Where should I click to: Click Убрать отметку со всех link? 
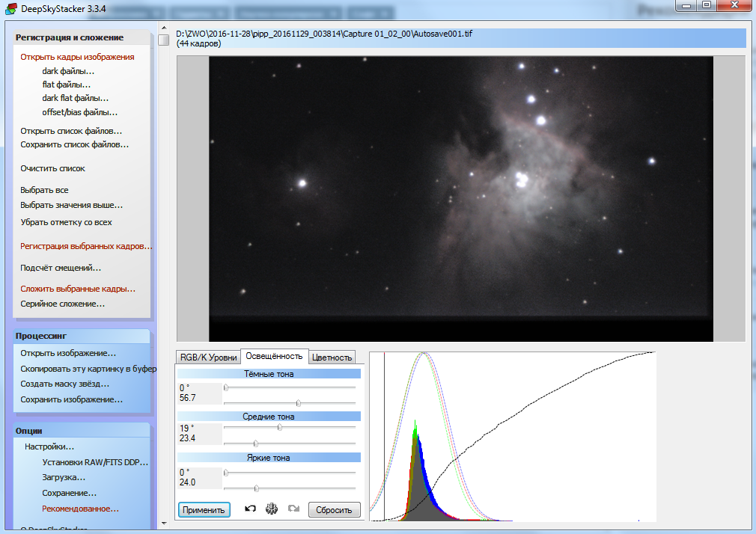point(66,222)
